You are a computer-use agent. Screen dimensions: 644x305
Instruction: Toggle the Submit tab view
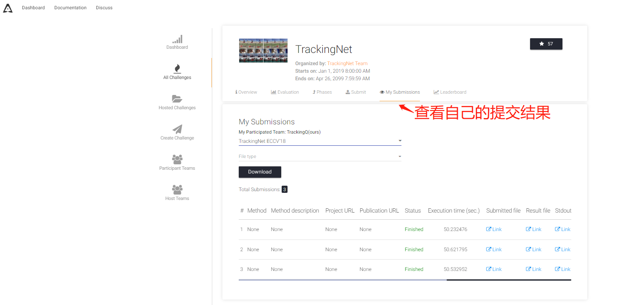[355, 92]
